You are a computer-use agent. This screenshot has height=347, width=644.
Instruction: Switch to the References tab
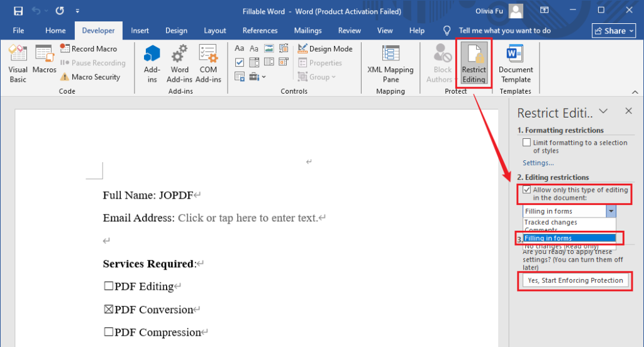tap(260, 31)
